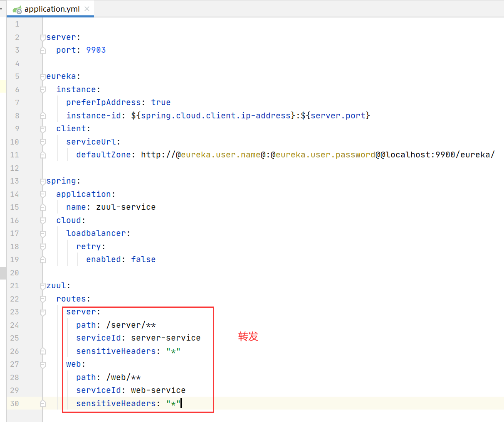Fold the instance block at line 6
Screen dimensions: 504x422
[43, 90]
